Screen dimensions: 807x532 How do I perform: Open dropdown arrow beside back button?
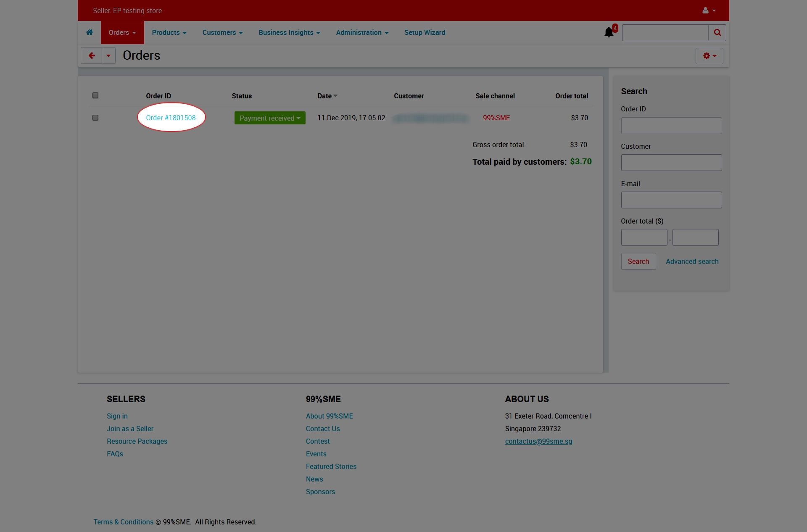[x=108, y=55]
